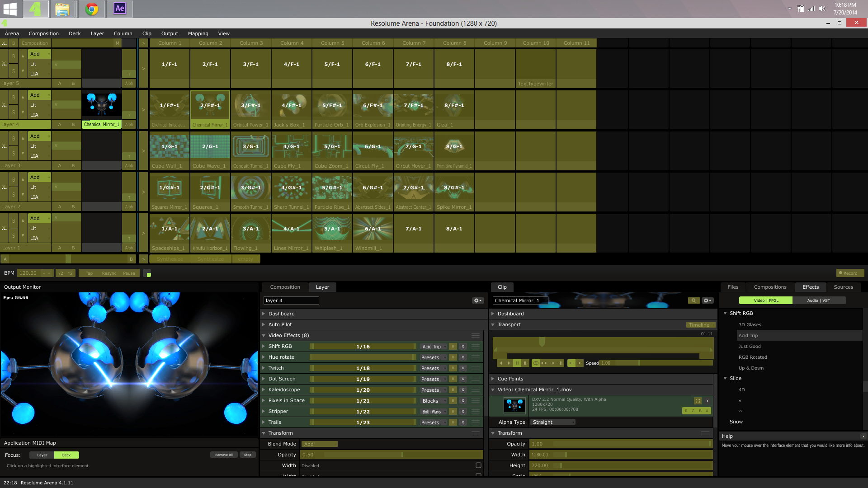Expand the Cue Points section

[x=510, y=379]
